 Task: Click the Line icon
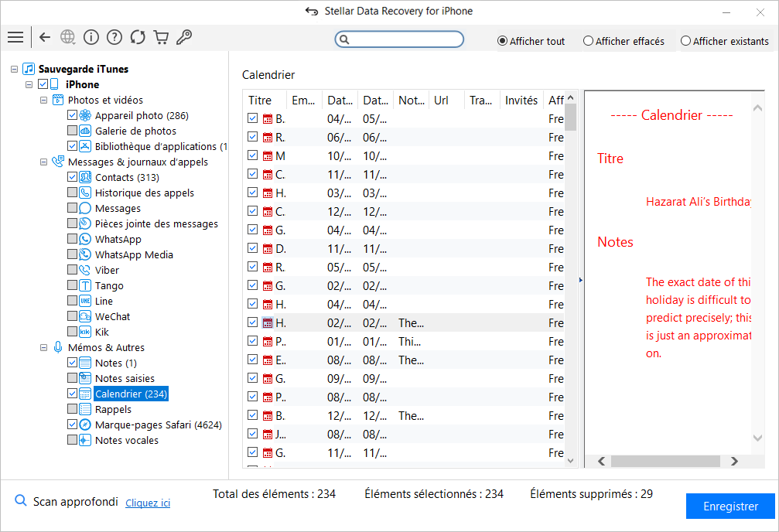(85, 301)
